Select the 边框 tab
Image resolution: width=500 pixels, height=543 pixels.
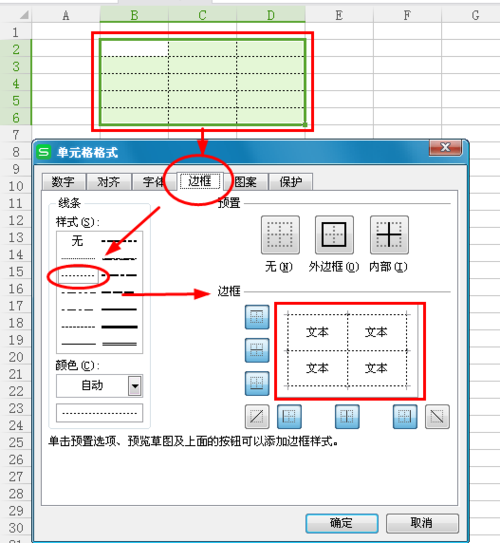(x=199, y=181)
